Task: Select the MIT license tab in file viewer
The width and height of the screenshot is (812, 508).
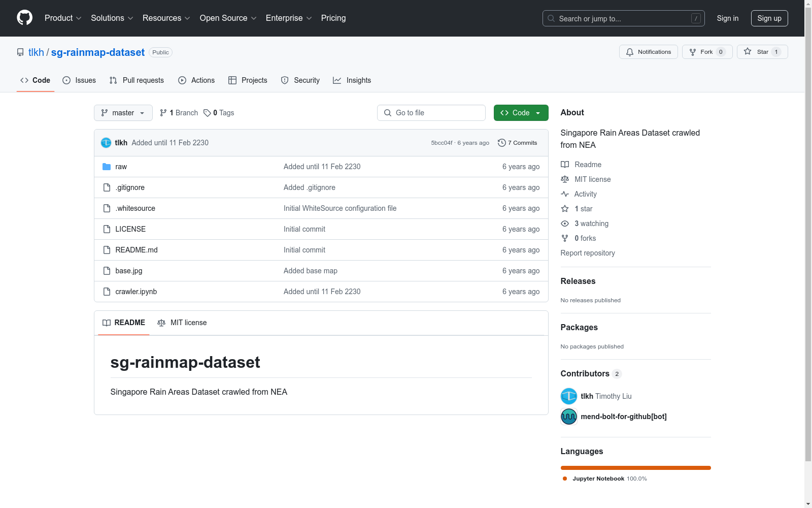Action: click(182, 323)
